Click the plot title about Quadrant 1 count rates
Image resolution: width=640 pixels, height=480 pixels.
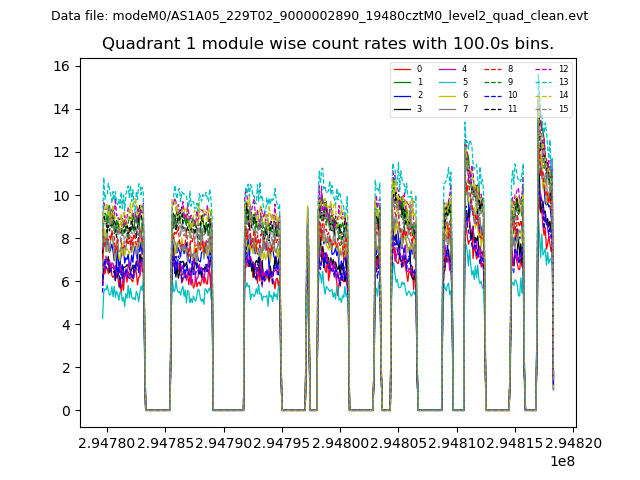tap(328, 44)
